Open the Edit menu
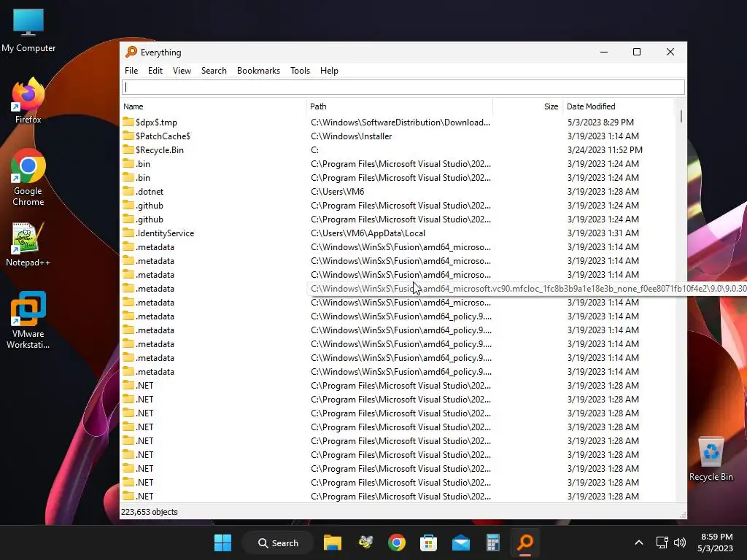 (155, 71)
